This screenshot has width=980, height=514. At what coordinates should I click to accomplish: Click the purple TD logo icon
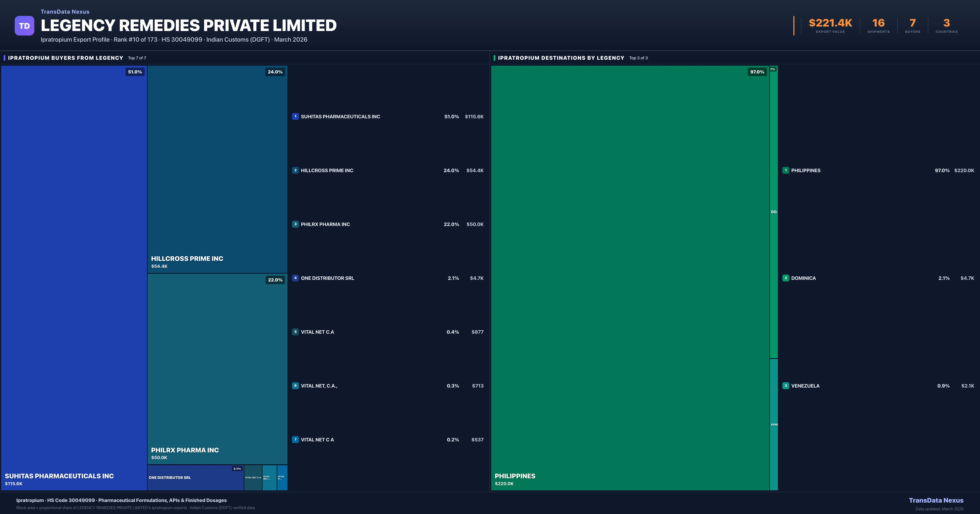[24, 26]
